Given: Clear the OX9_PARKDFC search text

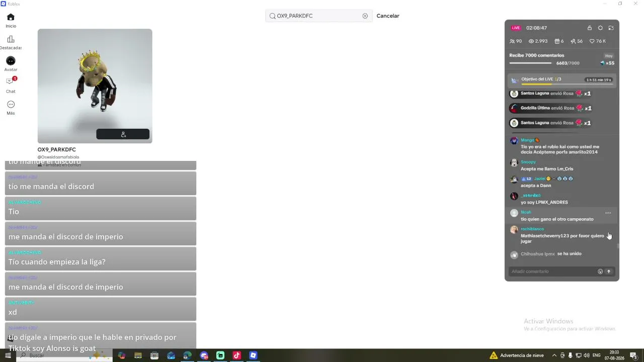Looking at the screenshot, I should click(x=365, y=16).
